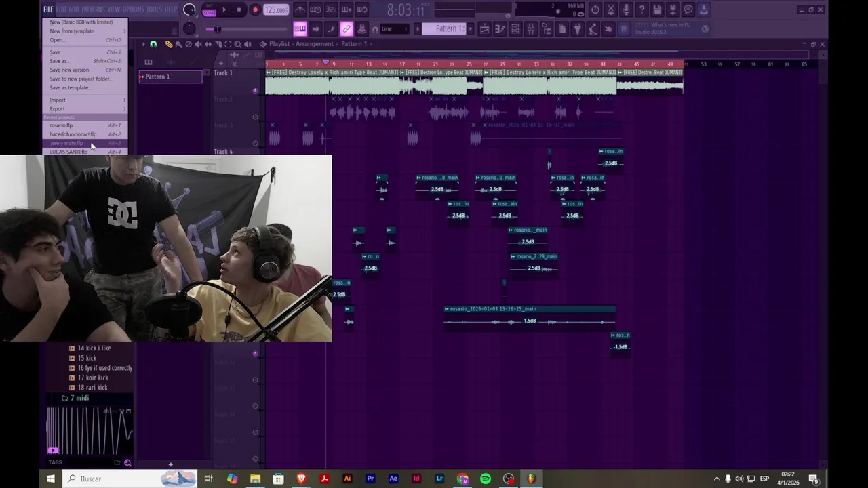Collapse the '7 midi' browser folder
868x488 pixels.
75,398
